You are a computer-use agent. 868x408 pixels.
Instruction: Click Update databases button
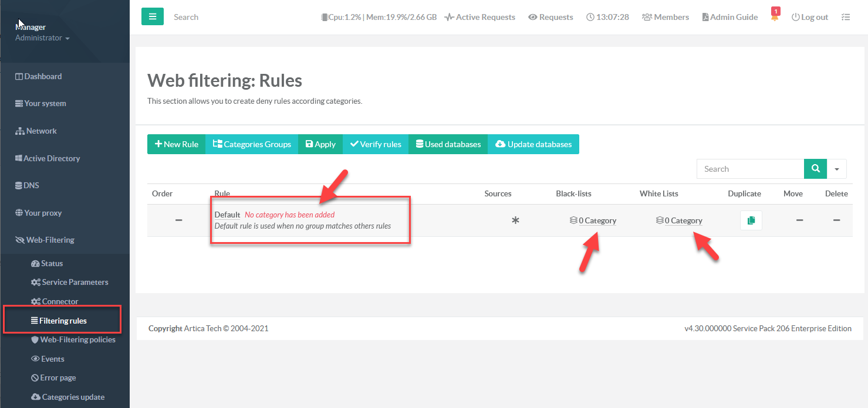(x=533, y=144)
